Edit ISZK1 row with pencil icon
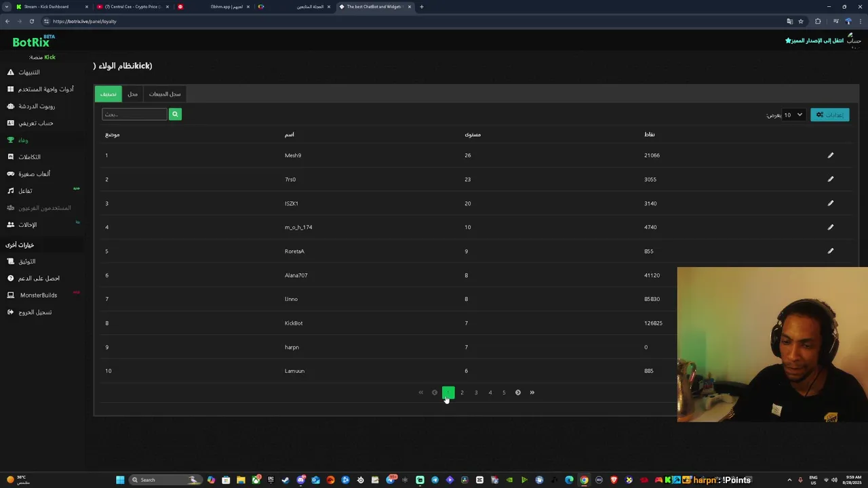 click(x=830, y=203)
